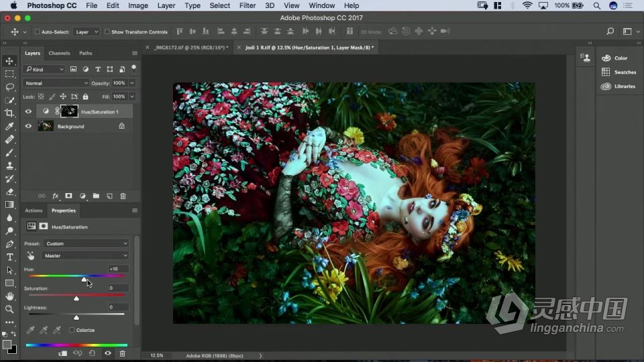Delete layer with Layers panel trash icon
The height and width of the screenshot is (362, 644).
click(x=123, y=196)
